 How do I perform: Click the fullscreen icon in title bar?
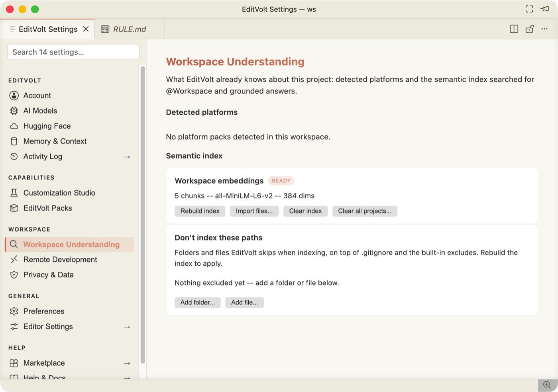529,9
